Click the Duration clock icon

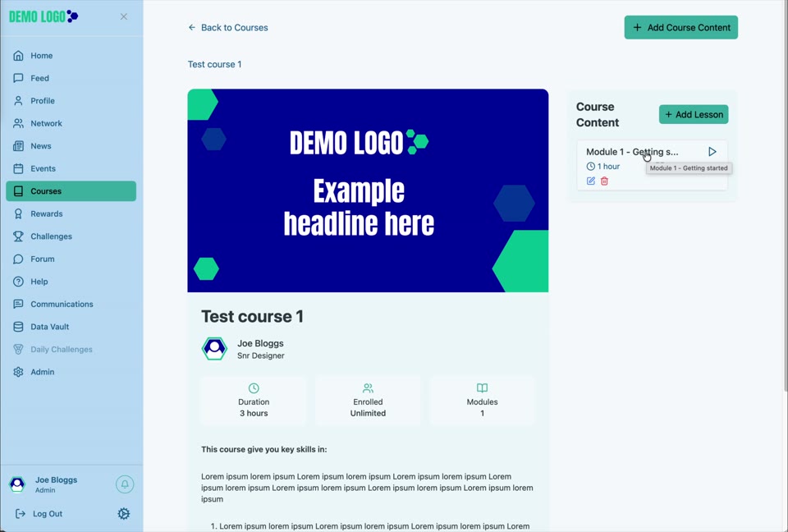[254, 388]
